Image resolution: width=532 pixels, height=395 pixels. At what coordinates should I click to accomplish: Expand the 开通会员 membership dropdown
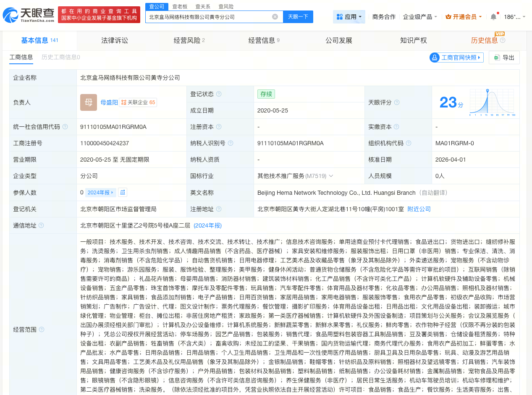[x=464, y=17]
